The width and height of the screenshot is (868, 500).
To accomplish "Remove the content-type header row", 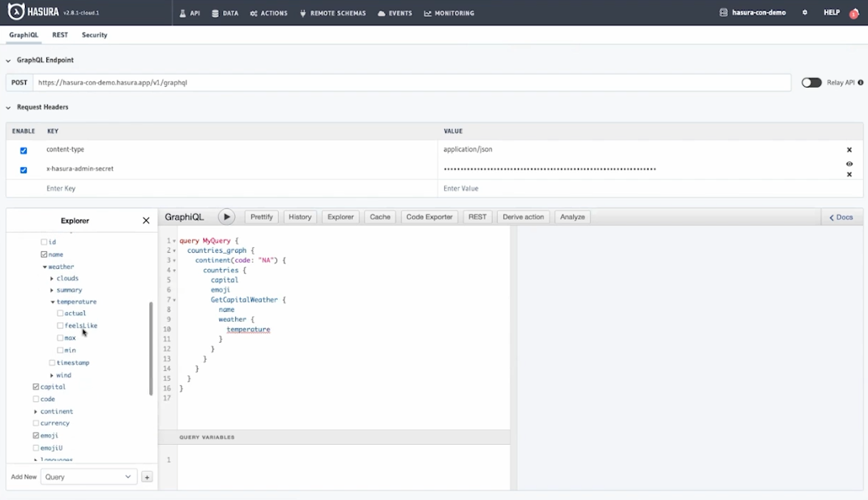I will (x=849, y=150).
